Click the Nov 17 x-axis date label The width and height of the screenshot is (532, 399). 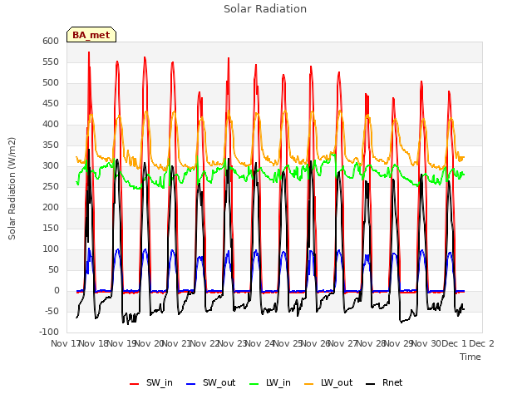[65, 343]
